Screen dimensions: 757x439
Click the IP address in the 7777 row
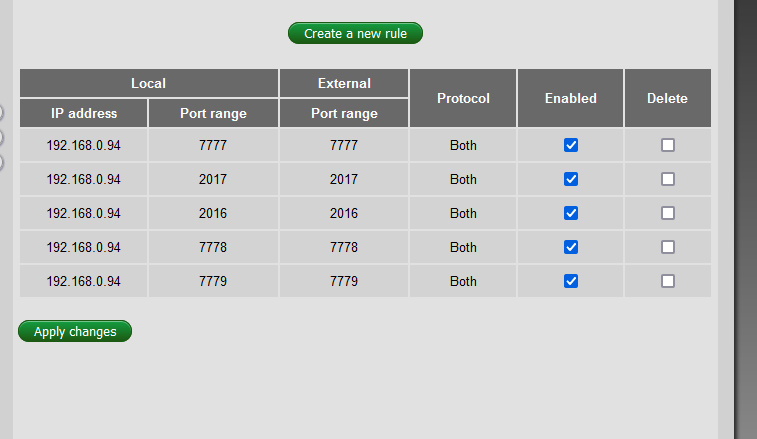click(84, 145)
